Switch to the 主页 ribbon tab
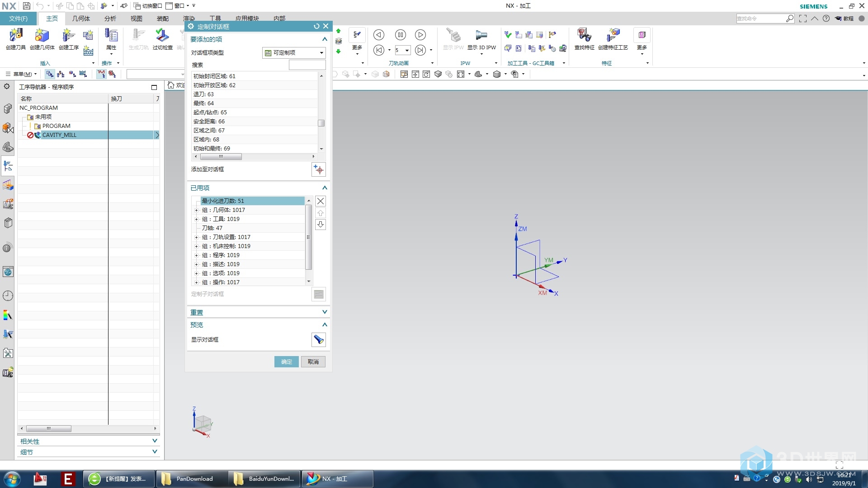 click(52, 19)
